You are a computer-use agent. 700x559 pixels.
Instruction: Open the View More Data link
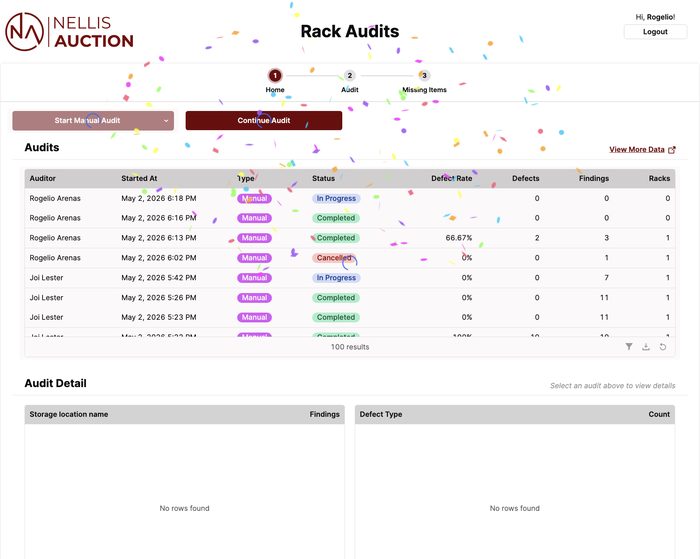click(637, 150)
